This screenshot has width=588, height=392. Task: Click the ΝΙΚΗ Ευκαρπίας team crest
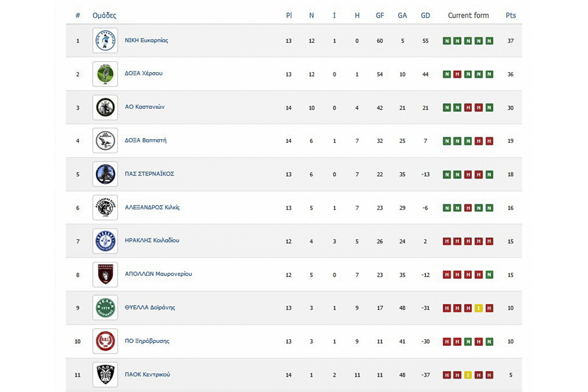[x=105, y=41]
